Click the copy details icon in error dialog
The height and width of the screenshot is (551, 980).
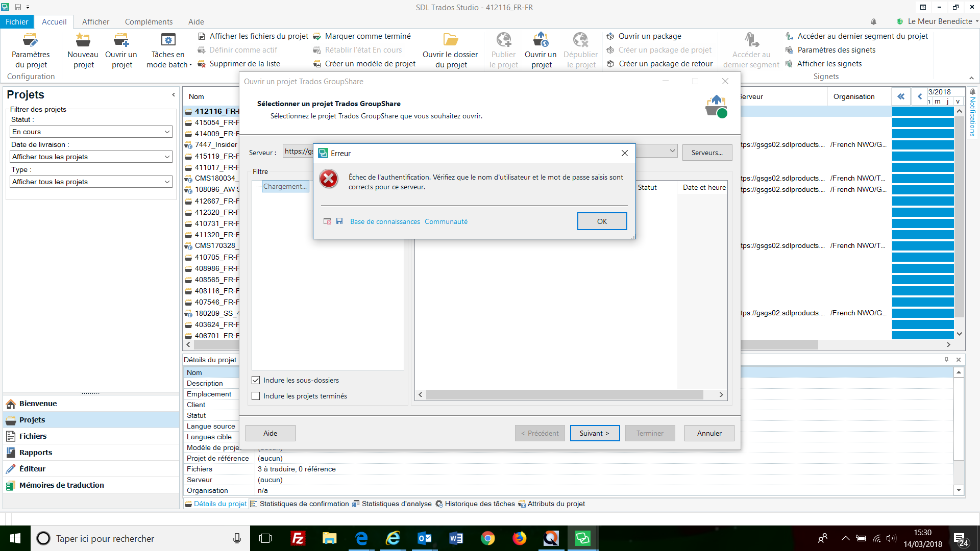tap(327, 221)
